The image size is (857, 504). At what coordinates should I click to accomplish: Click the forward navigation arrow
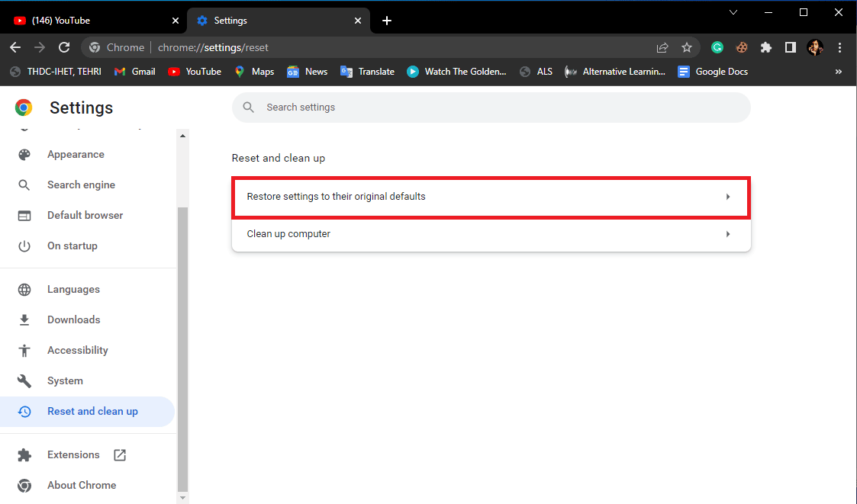pyautogui.click(x=40, y=47)
